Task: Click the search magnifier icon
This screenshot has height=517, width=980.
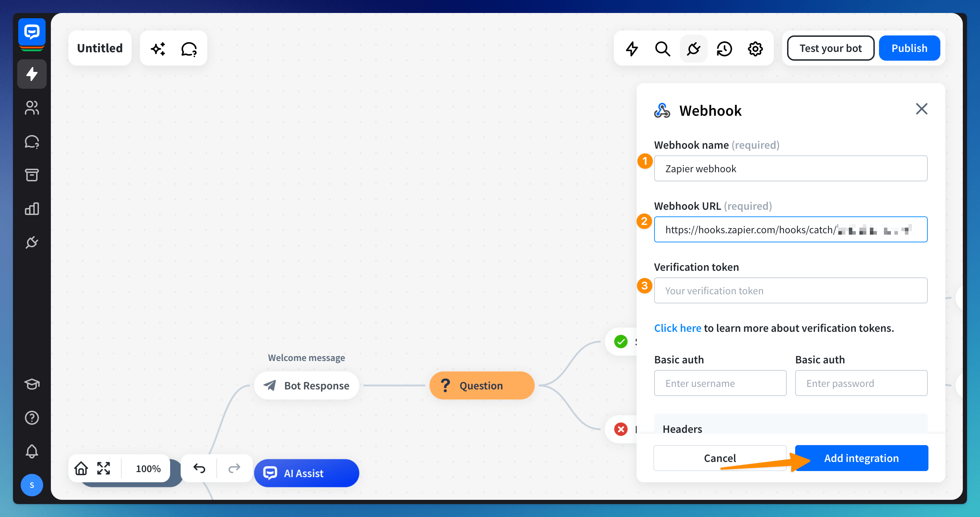Action: point(662,49)
